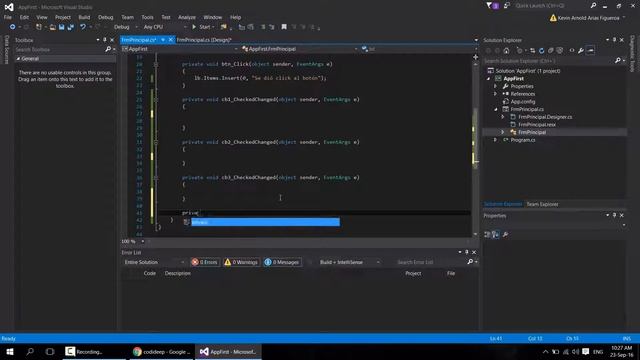Open the Analyze menu

(187, 17)
